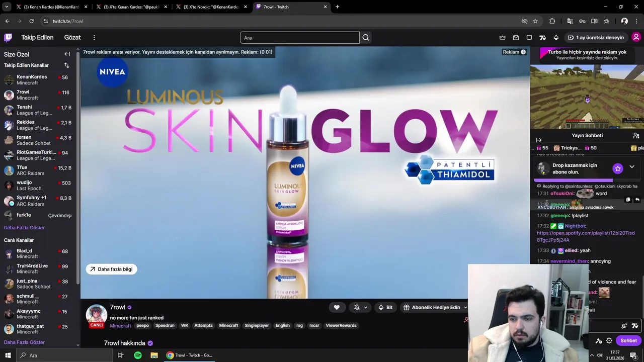The width and height of the screenshot is (644, 362).
Task: Switch to X'te Kenan Kardes tab
Action: point(132,7)
